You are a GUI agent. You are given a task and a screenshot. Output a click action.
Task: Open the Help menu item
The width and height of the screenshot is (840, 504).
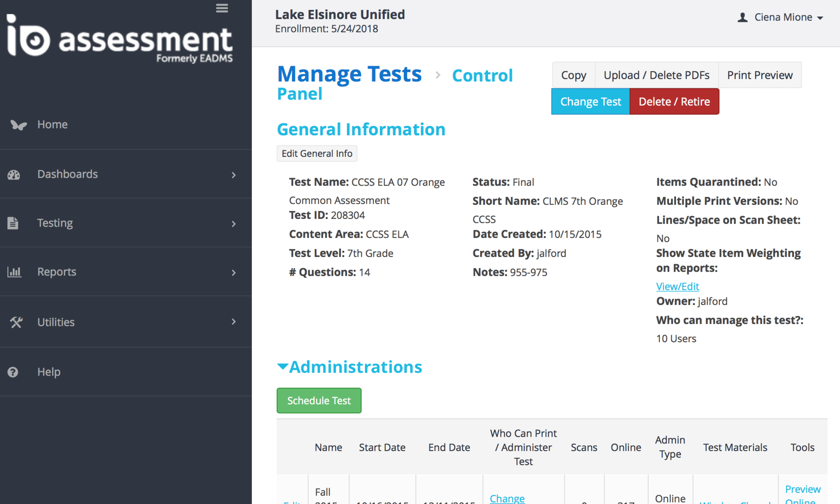click(x=49, y=372)
